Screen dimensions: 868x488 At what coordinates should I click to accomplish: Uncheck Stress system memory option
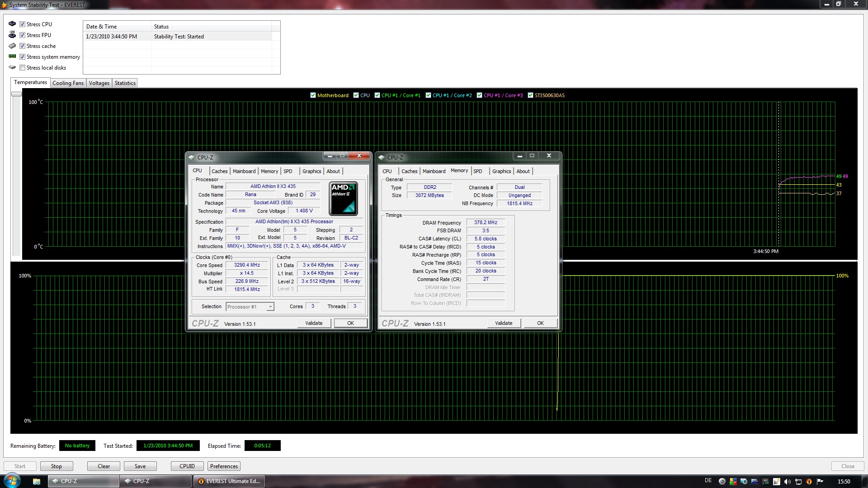22,56
